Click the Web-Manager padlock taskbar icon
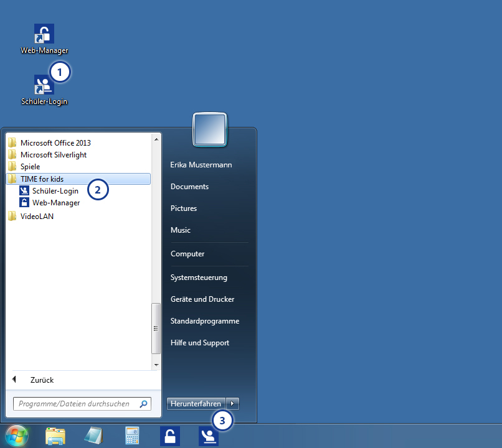502x448 pixels. tap(170, 436)
